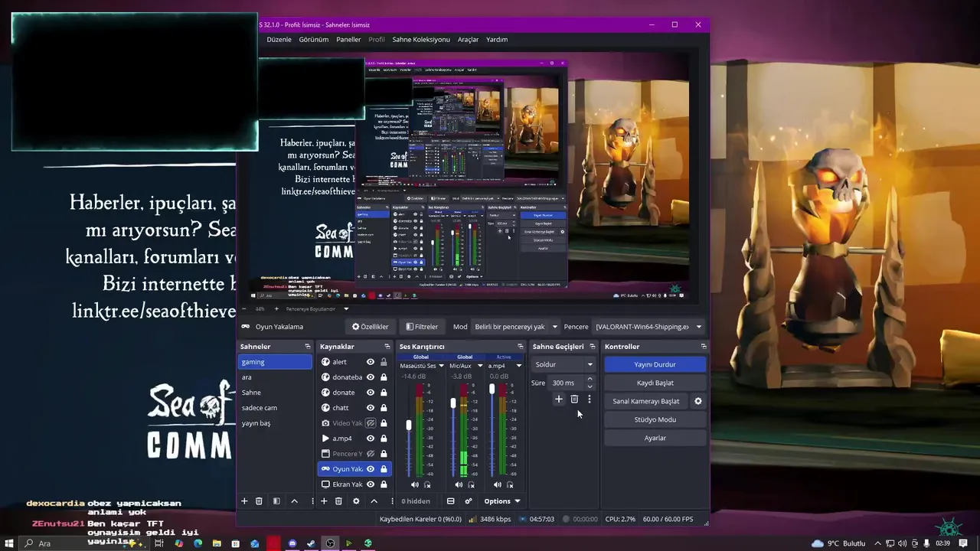
Task: Open OBS Studio from the Windows taskbar
Action: (x=330, y=543)
